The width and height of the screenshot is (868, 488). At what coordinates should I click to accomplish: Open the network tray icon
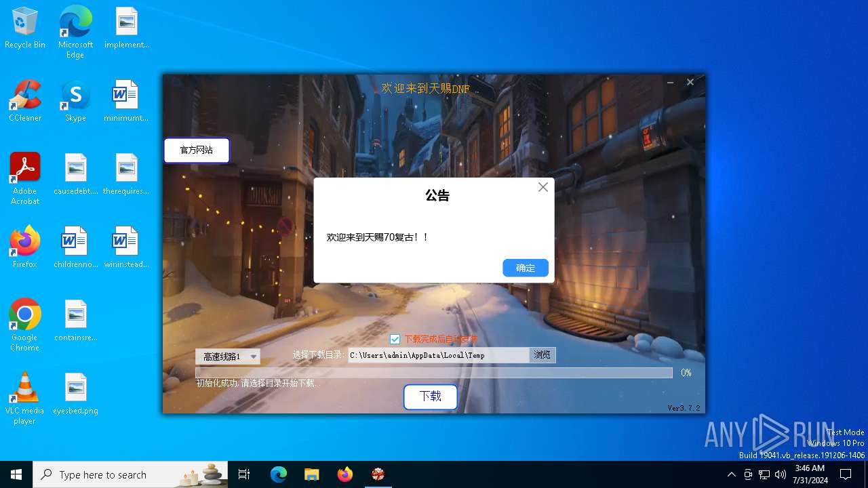pos(764,474)
